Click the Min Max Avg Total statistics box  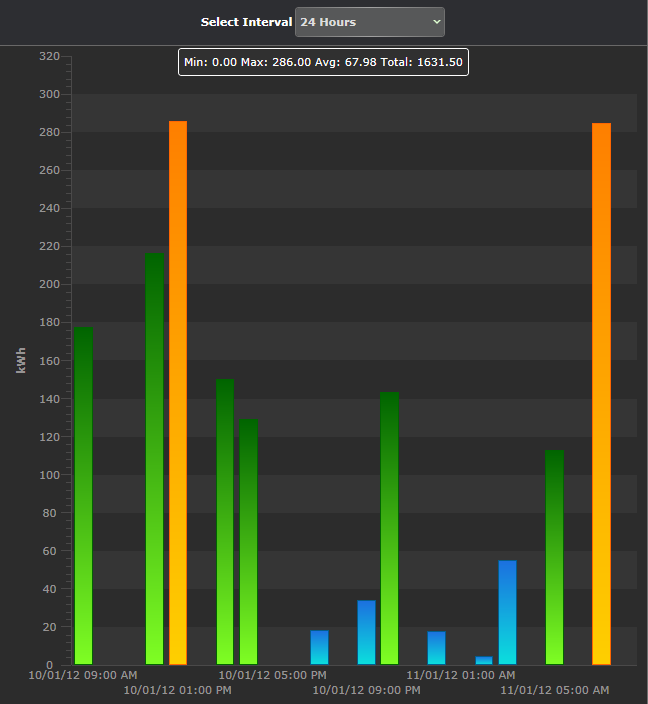pyautogui.click(x=323, y=62)
